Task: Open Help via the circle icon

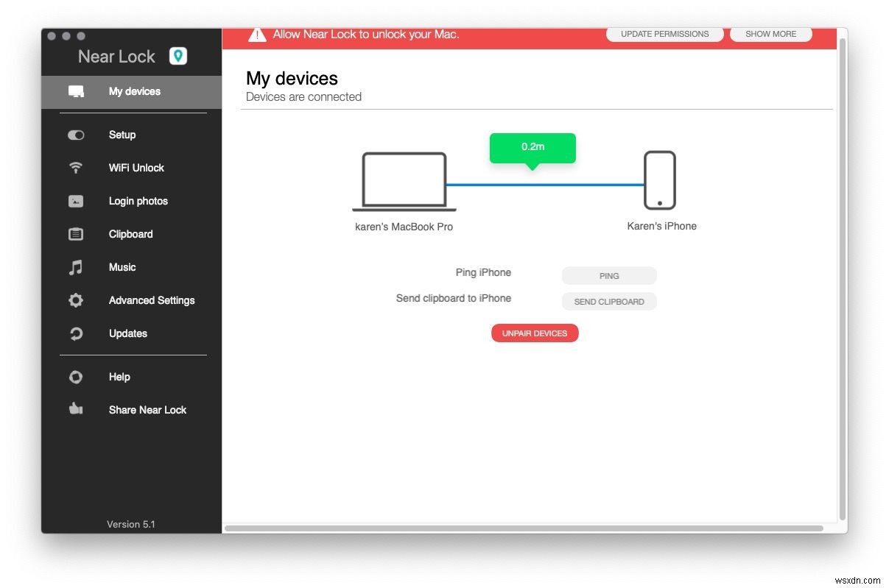Action: click(x=76, y=376)
